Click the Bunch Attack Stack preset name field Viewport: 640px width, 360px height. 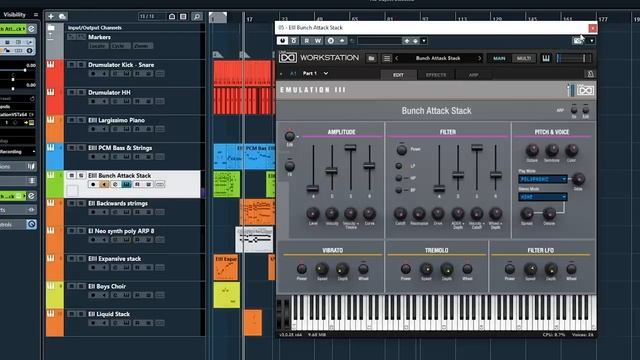[x=438, y=58]
